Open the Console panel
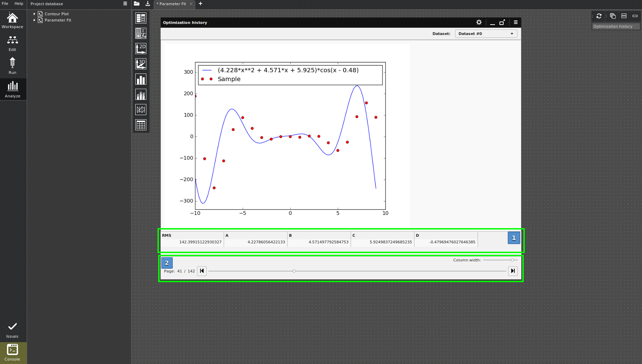Image resolution: width=642 pixels, height=364 pixels. pos(12,353)
